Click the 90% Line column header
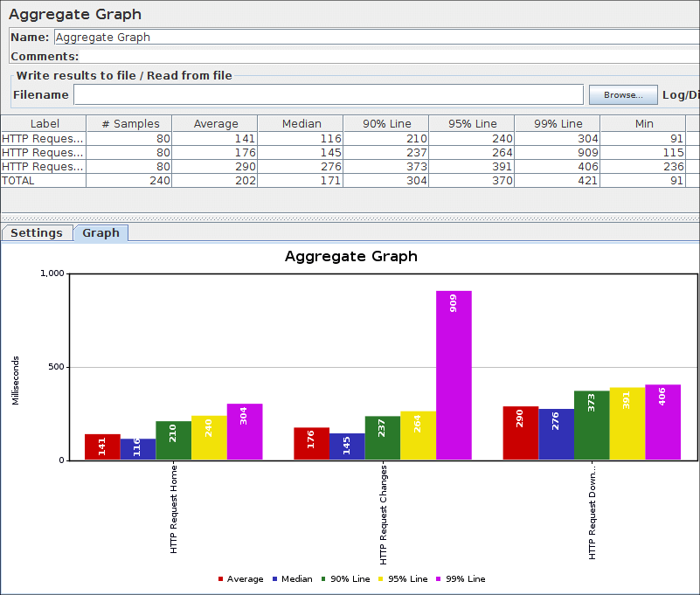Viewport: 700px width, 595px height. click(x=386, y=124)
